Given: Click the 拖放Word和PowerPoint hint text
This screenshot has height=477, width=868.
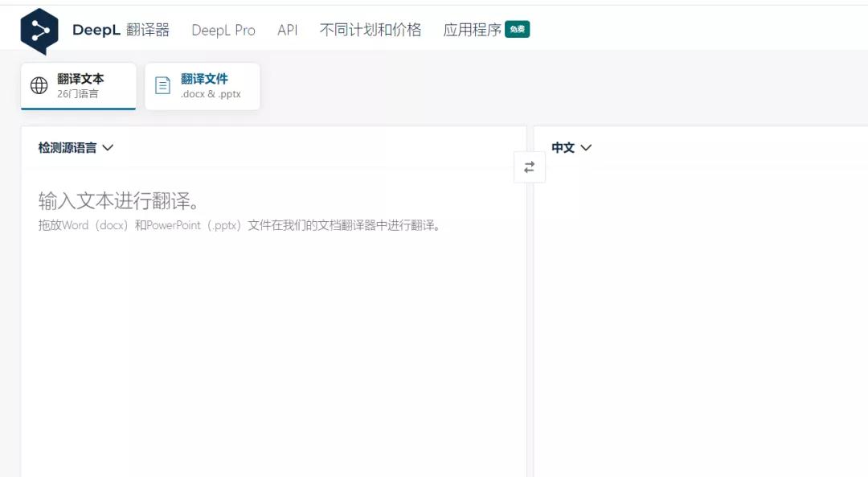Looking at the screenshot, I should (240, 225).
